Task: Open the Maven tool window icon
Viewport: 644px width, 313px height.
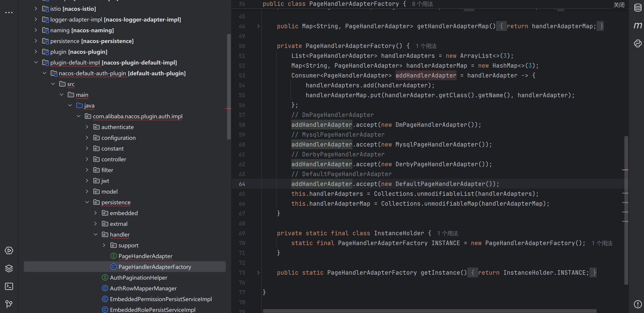Action: click(x=637, y=26)
